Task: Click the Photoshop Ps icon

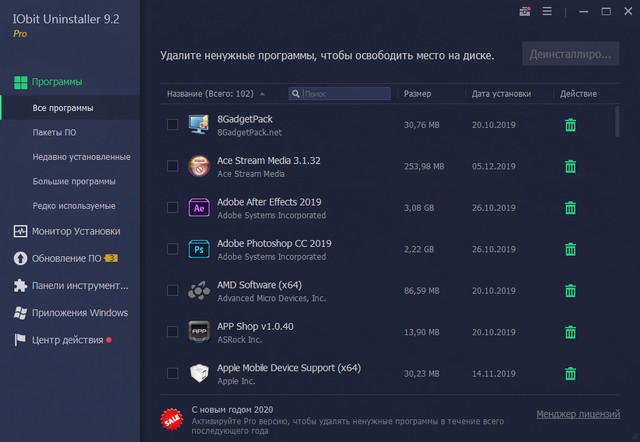Action: click(x=199, y=249)
